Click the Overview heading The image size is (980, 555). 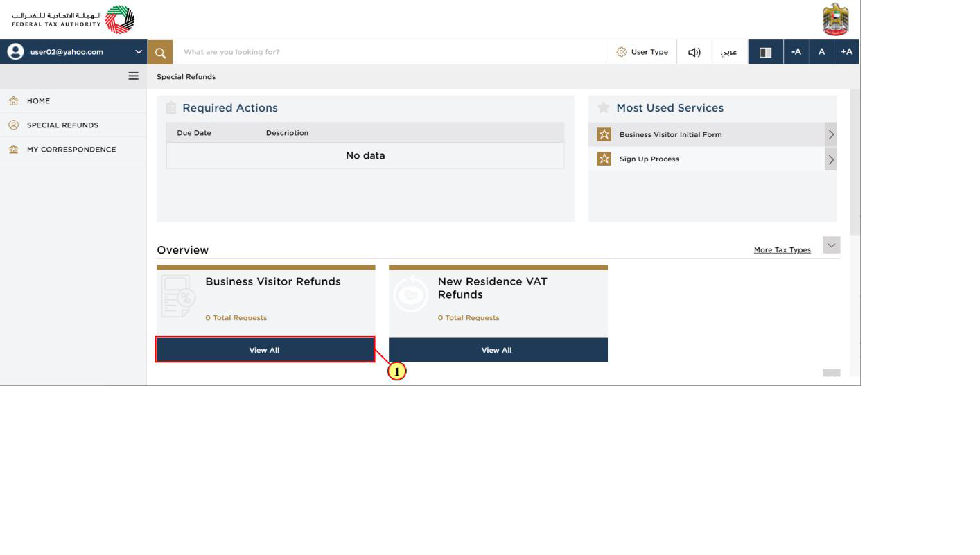tap(182, 250)
